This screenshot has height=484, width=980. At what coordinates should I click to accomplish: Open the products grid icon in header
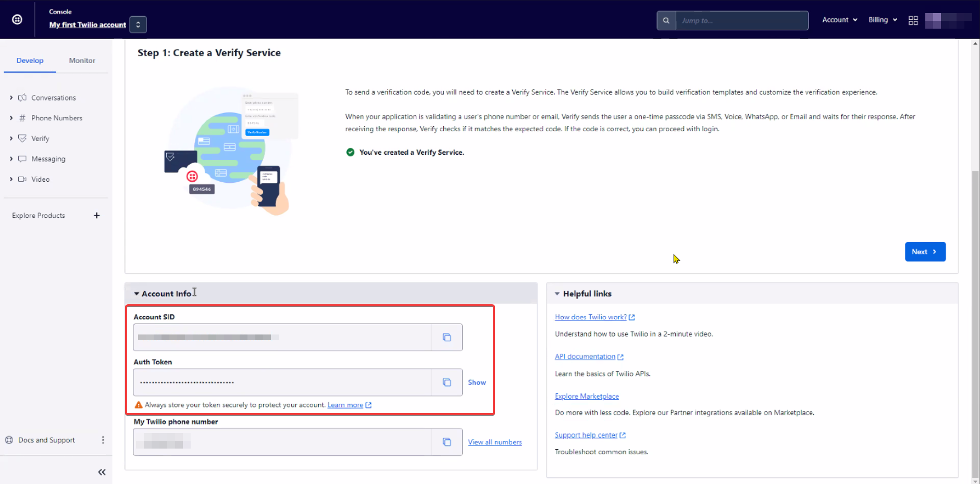click(913, 20)
